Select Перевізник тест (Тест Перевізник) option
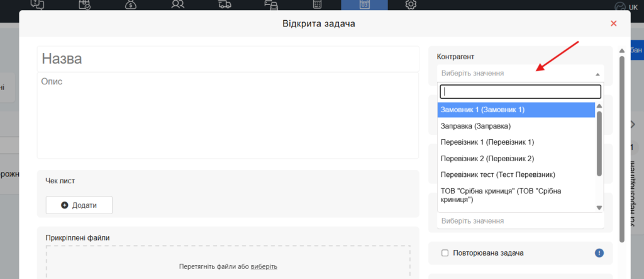This screenshot has height=279, width=644. [516, 174]
